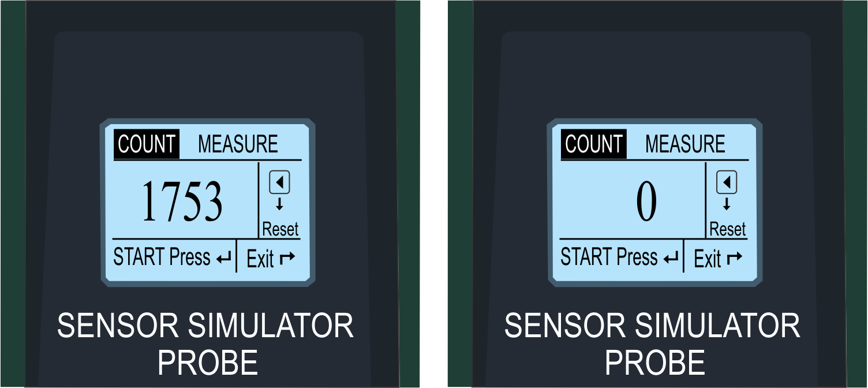Click the left-arrow box icon beside the 1753 count
868x388 pixels.
(x=280, y=183)
